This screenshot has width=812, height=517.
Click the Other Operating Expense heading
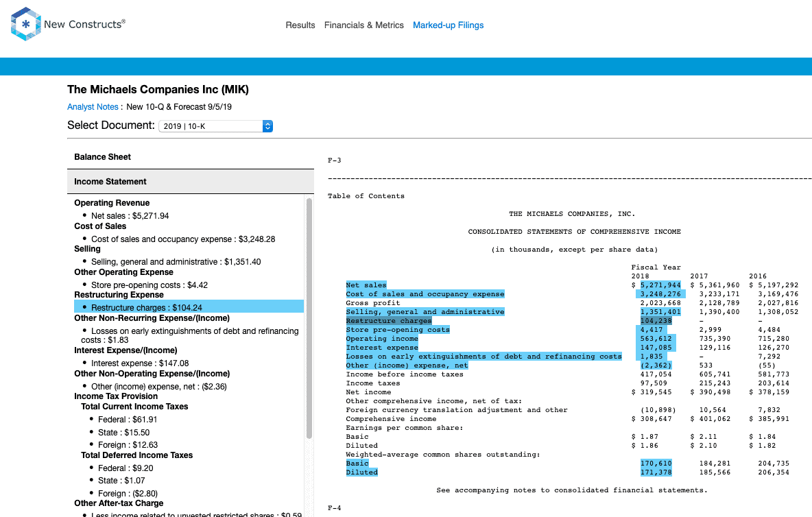click(x=123, y=272)
